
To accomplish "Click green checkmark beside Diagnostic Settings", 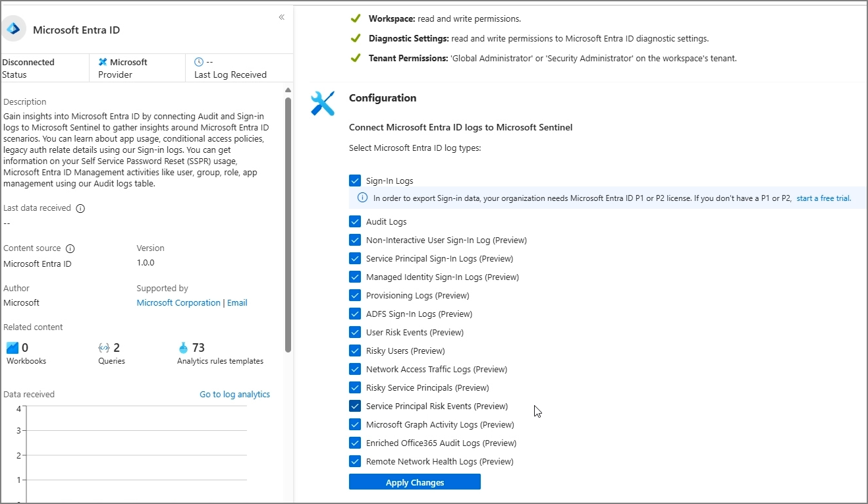I will coord(356,38).
